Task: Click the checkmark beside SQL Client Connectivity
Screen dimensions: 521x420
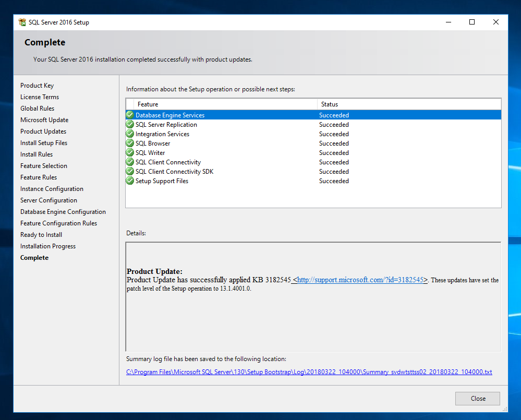Action: click(129, 162)
